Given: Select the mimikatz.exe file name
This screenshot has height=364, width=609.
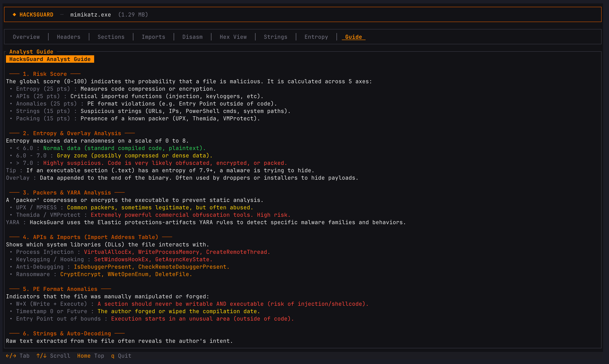Looking at the screenshot, I should coord(91,15).
